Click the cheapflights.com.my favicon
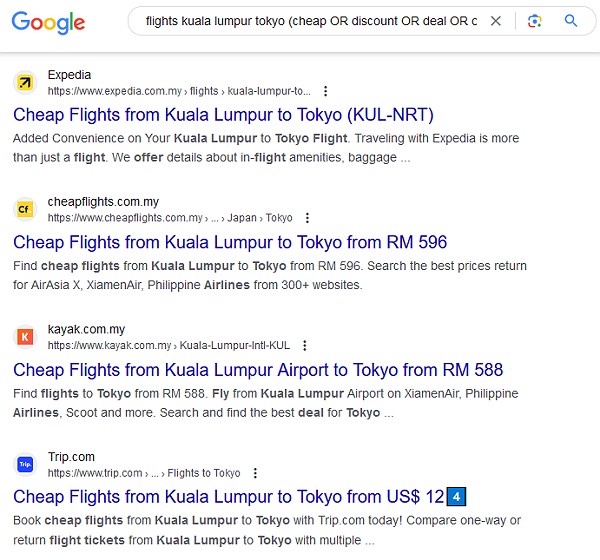This screenshot has width=600, height=560. pyautogui.click(x=25, y=209)
